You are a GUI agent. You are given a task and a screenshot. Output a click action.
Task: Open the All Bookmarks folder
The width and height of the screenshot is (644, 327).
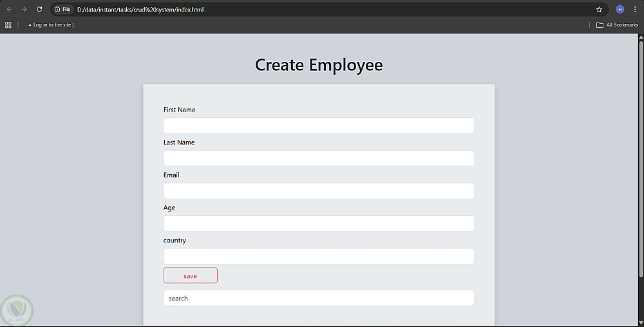(618, 25)
